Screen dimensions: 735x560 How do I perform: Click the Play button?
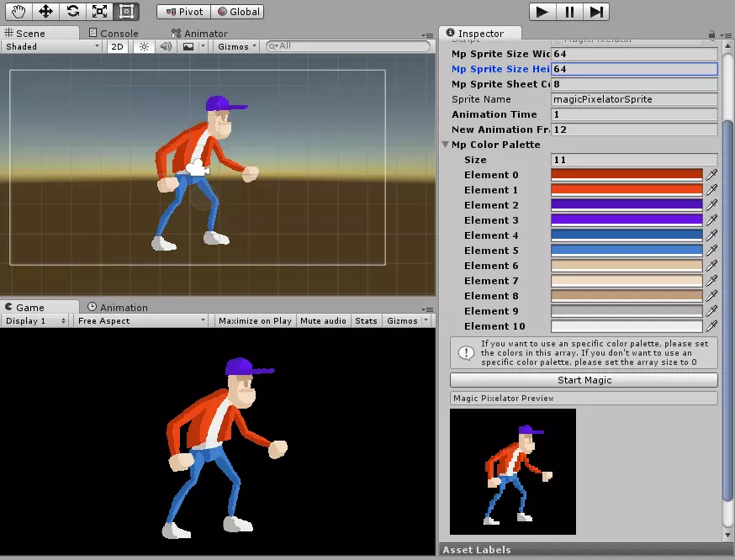tap(542, 12)
